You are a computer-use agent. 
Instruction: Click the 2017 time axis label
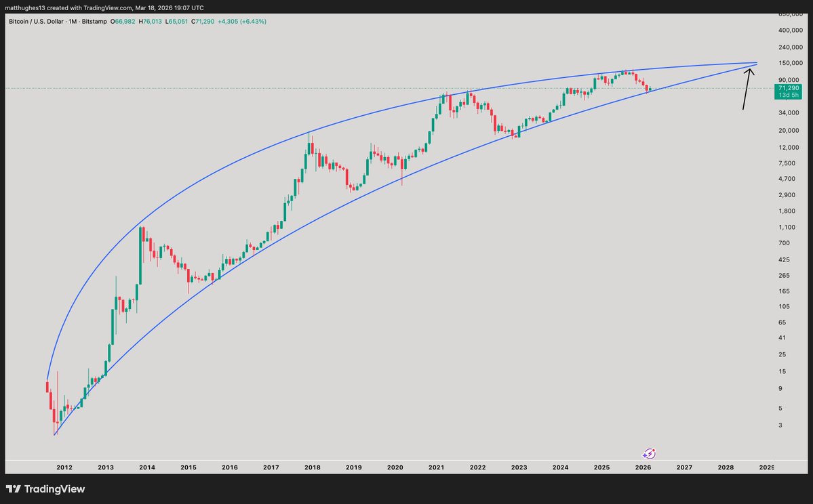click(x=271, y=467)
